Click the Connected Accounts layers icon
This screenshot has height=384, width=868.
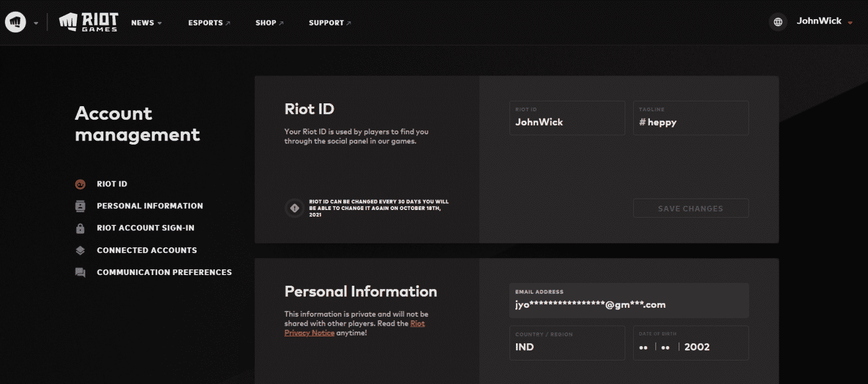point(80,250)
